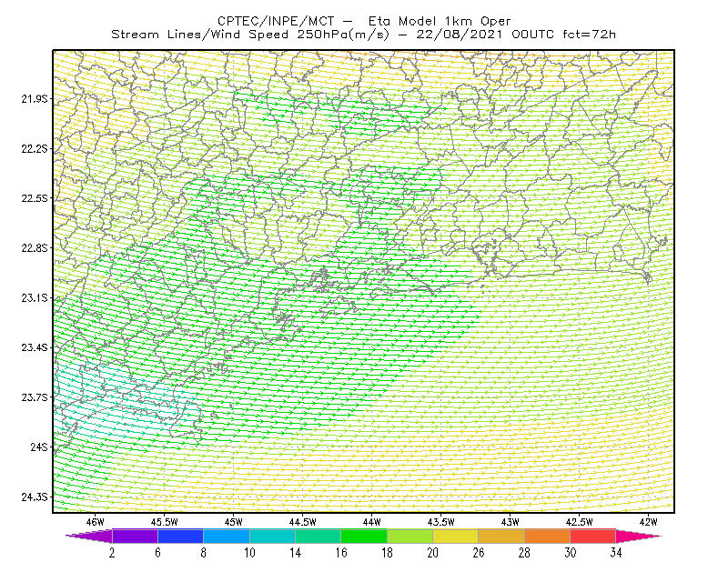
Task: Click the legend value '26'
Action: pos(479,553)
